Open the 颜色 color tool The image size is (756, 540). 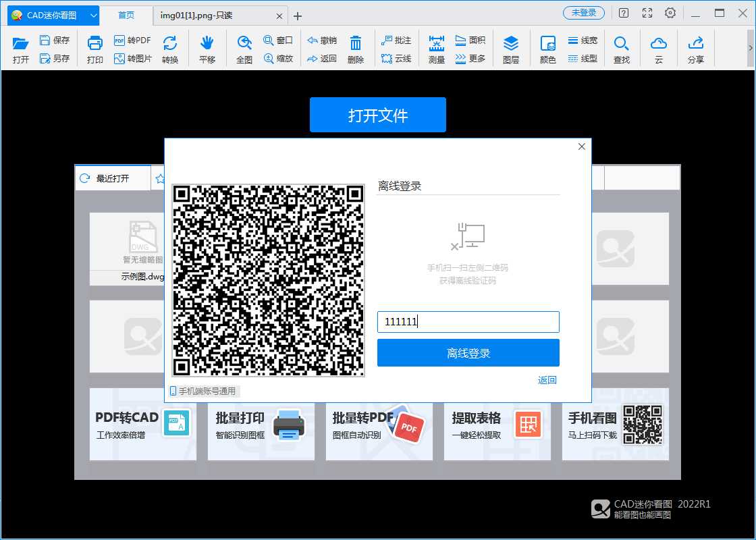547,50
